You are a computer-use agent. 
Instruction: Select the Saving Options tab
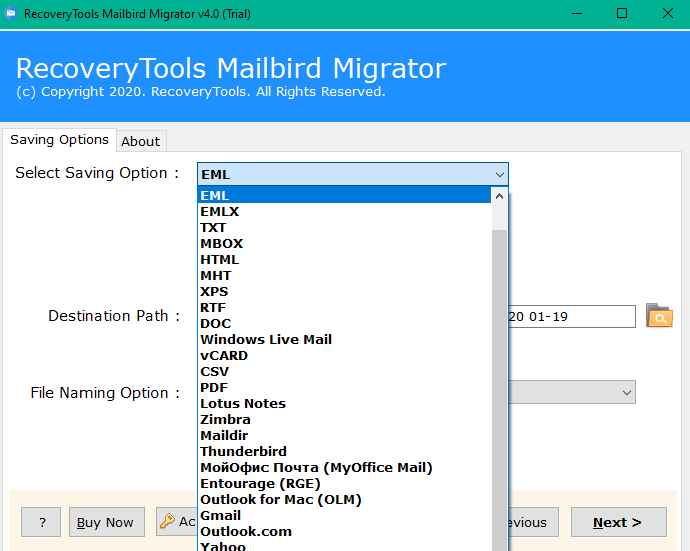coord(59,140)
